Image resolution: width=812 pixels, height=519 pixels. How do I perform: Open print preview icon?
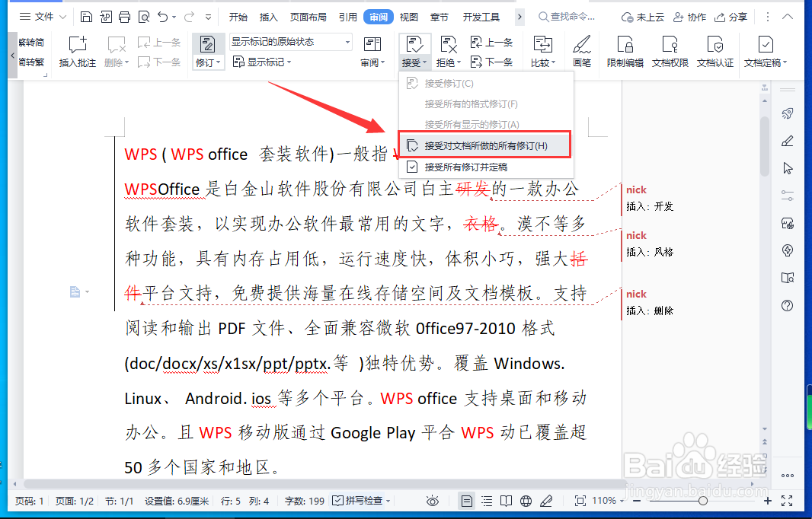(x=143, y=17)
